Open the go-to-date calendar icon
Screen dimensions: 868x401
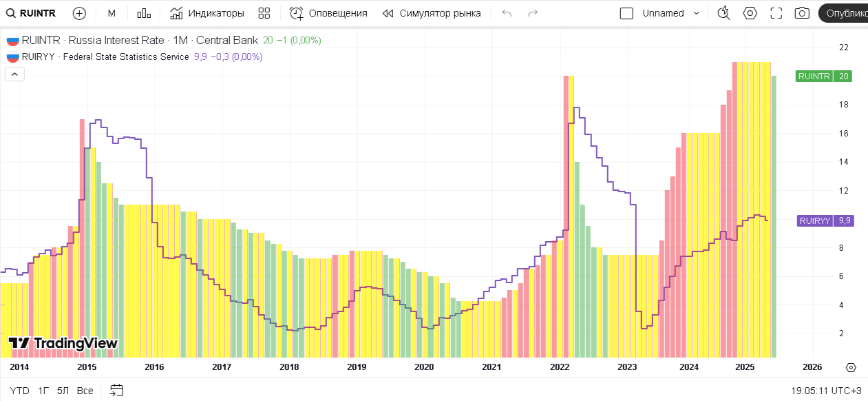116,390
